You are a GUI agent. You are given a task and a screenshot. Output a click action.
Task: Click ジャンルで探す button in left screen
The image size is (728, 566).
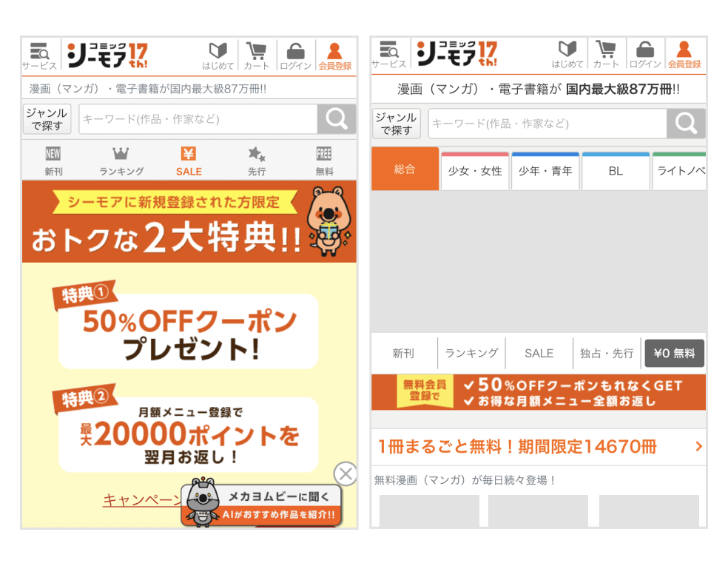pyautogui.click(x=47, y=119)
